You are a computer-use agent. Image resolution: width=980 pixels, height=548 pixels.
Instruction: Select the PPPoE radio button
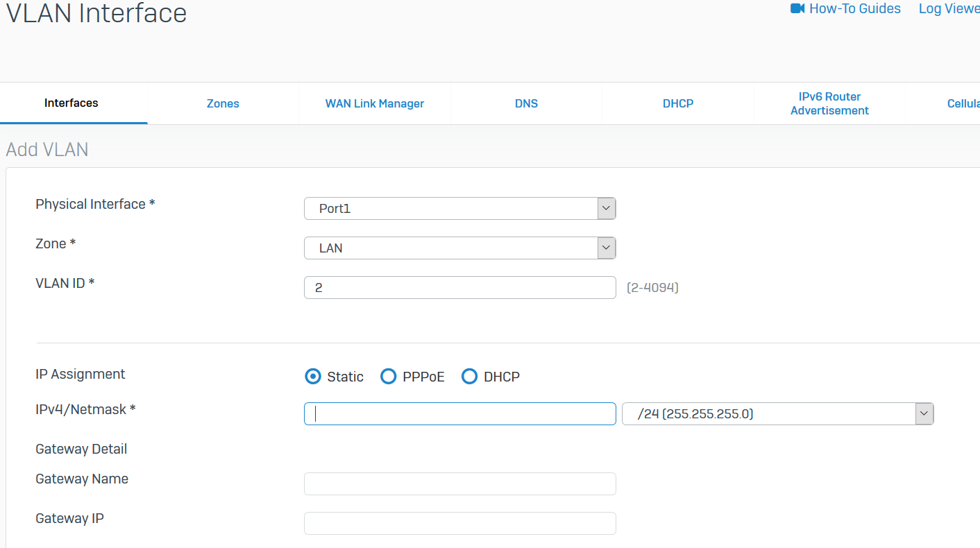click(x=389, y=377)
